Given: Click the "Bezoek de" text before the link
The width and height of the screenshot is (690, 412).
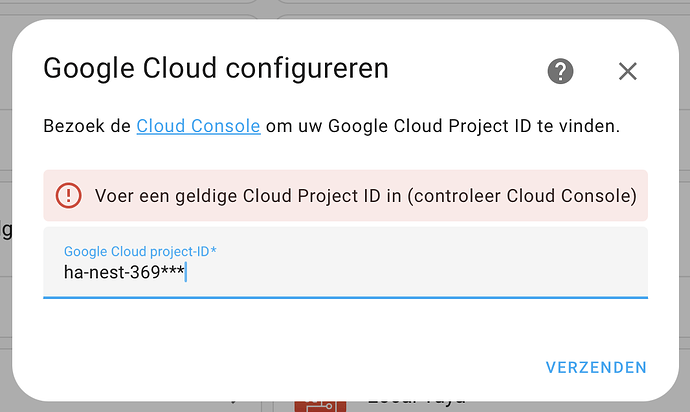Looking at the screenshot, I should pyautogui.click(x=87, y=126).
